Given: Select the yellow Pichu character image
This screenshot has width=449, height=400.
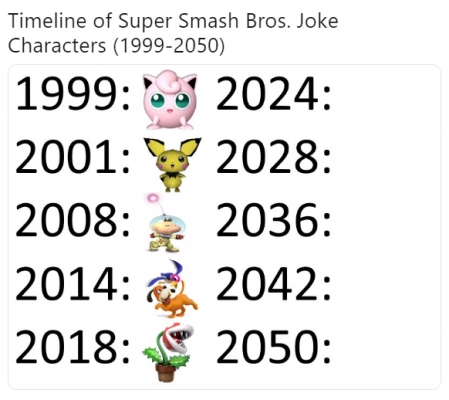Looking at the screenshot, I should (172, 165).
